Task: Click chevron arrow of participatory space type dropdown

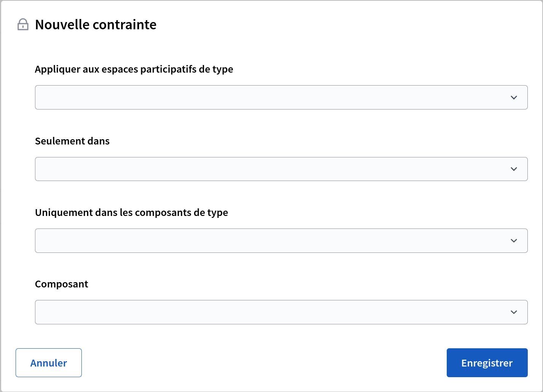Action: tap(514, 98)
